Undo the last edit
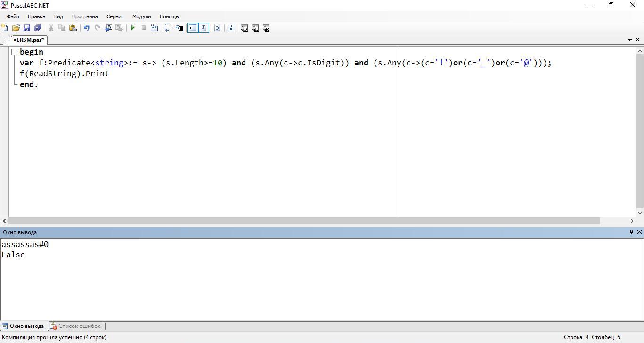644x343 pixels. [x=87, y=28]
